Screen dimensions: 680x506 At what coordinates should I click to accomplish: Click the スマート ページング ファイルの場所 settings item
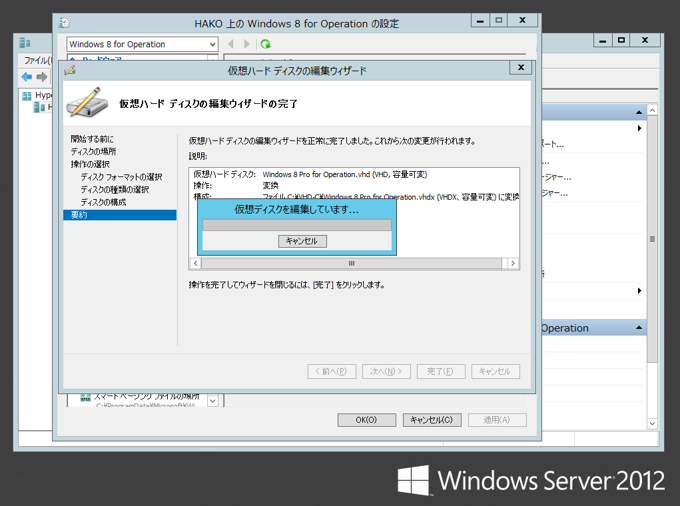147,396
